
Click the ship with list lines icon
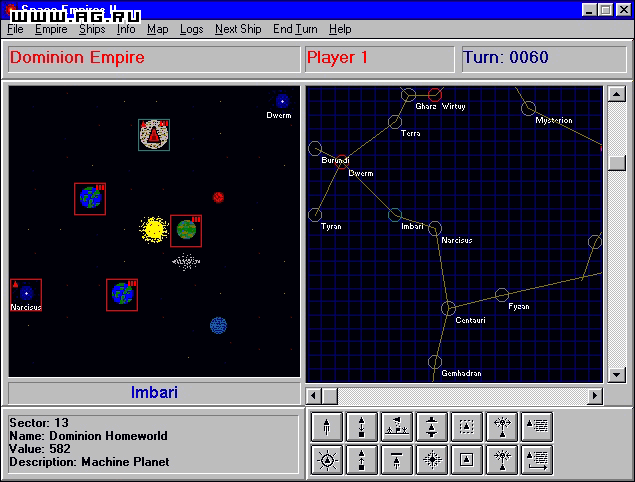pos(537,427)
